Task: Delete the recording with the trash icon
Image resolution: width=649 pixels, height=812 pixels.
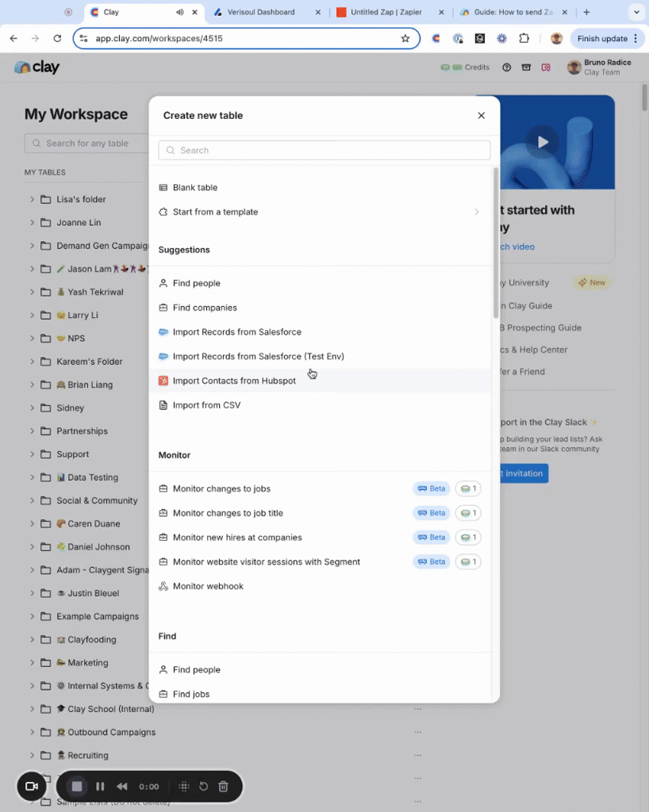Action: coord(223,787)
